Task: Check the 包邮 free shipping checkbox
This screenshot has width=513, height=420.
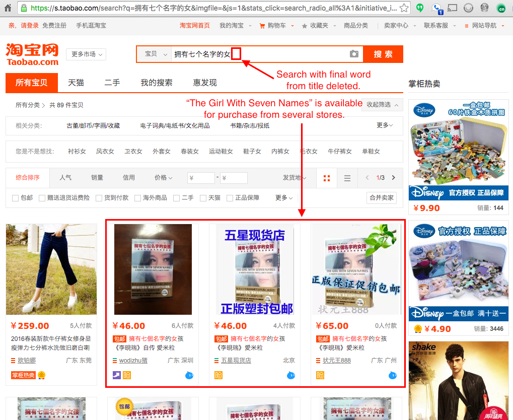Action: coord(15,198)
